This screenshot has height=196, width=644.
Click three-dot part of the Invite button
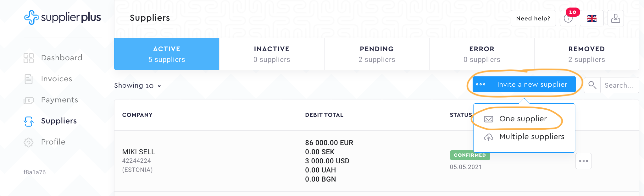(x=481, y=84)
